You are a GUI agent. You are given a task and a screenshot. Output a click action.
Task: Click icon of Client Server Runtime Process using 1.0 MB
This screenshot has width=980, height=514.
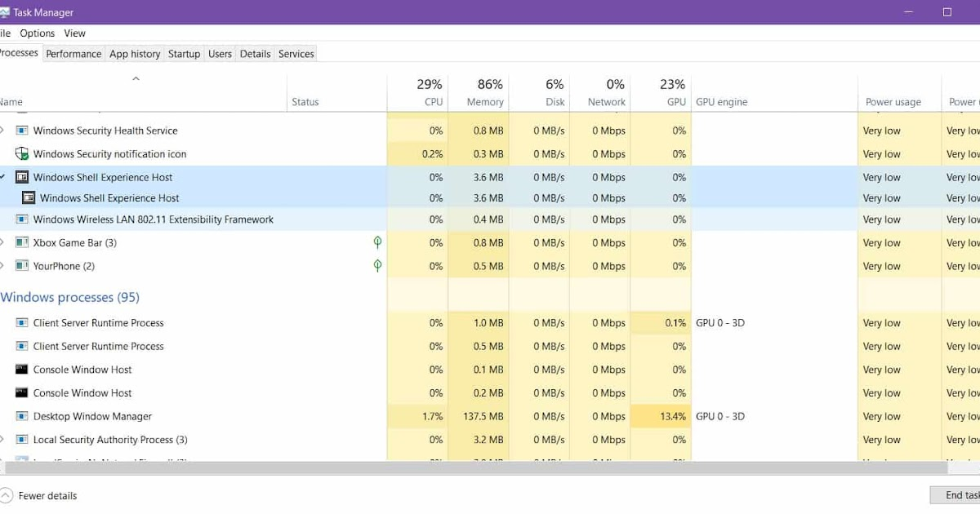click(22, 323)
